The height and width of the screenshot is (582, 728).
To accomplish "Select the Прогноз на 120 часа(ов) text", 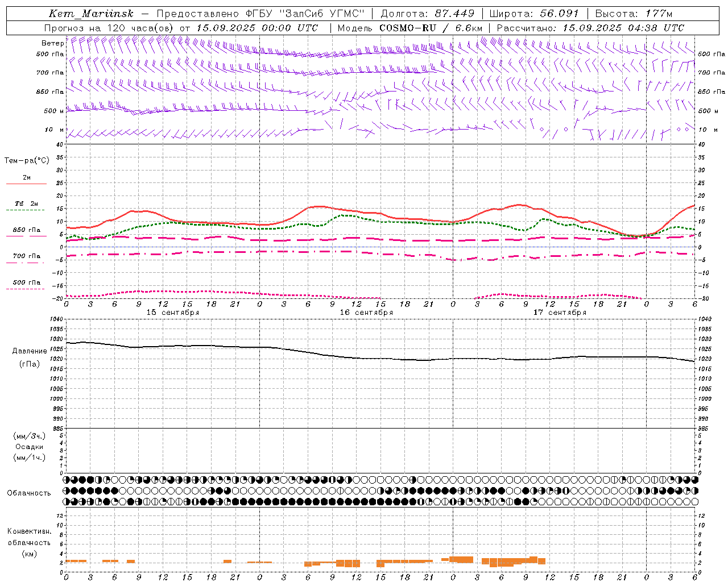I will (x=109, y=28).
